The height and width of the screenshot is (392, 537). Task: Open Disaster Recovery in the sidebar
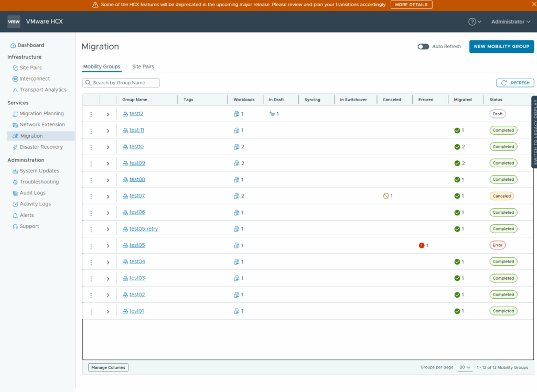(x=41, y=147)
